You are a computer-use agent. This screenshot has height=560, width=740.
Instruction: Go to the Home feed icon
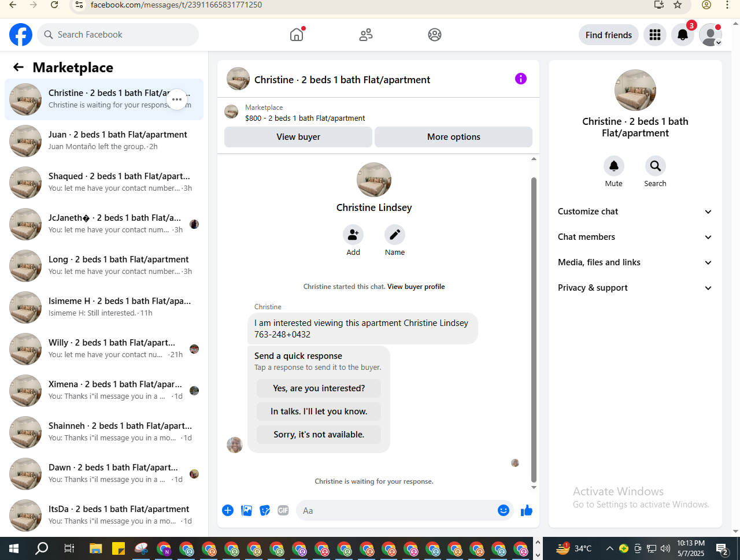pyautogui.click(x=297, y=35)
